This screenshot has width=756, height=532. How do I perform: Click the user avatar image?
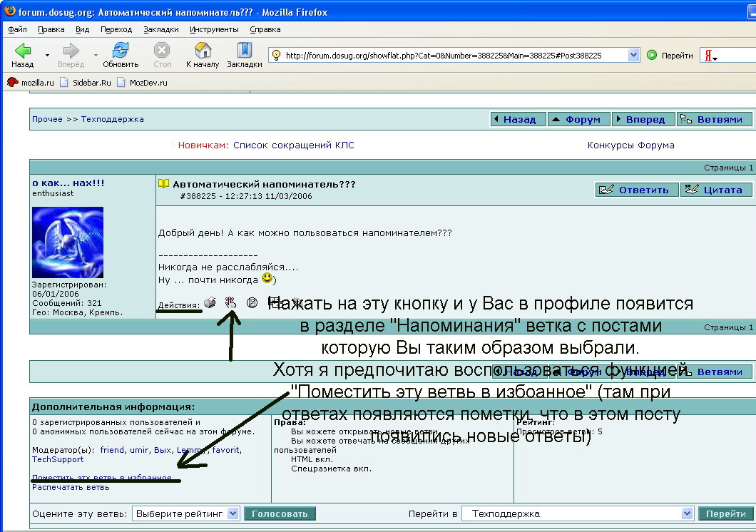click(x=68, y=242)
